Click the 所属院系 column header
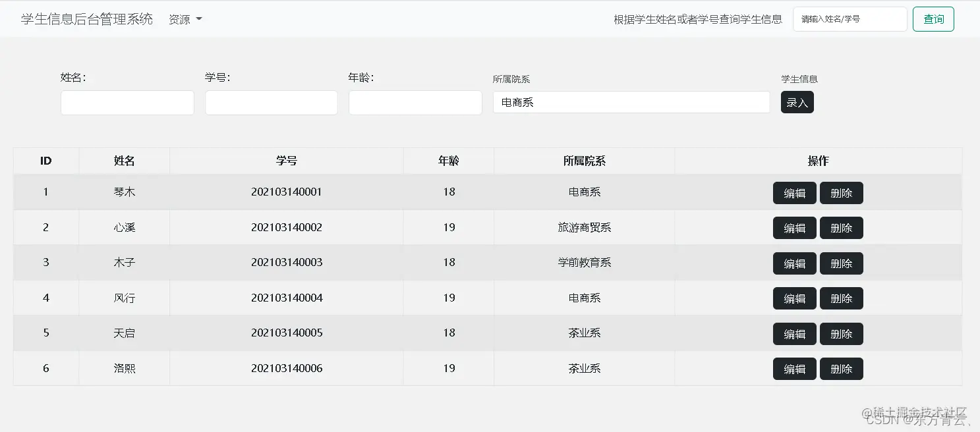Screen dimensions: 980x432 point(585,161)
